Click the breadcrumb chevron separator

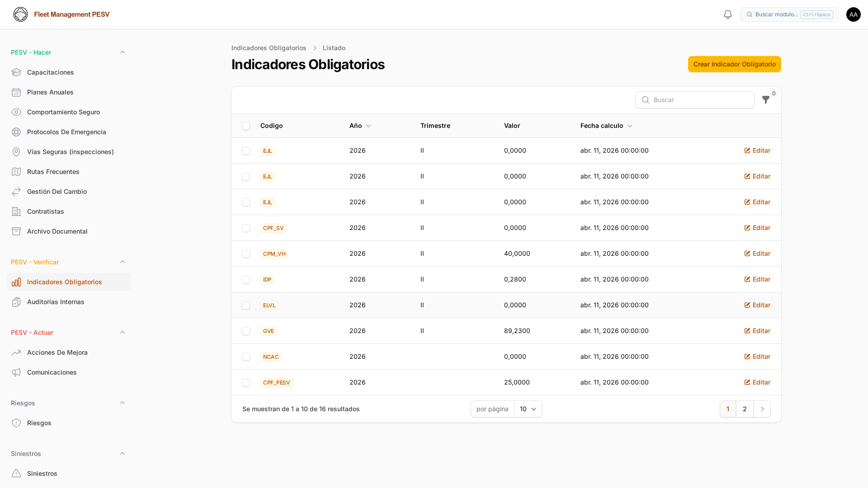pos(315,48)
